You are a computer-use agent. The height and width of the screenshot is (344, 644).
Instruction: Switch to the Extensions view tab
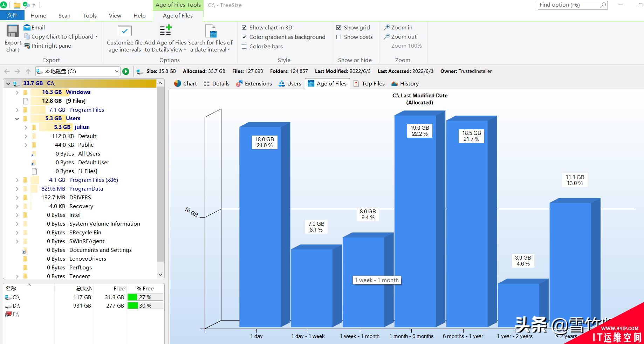click(x=254, y=83)
